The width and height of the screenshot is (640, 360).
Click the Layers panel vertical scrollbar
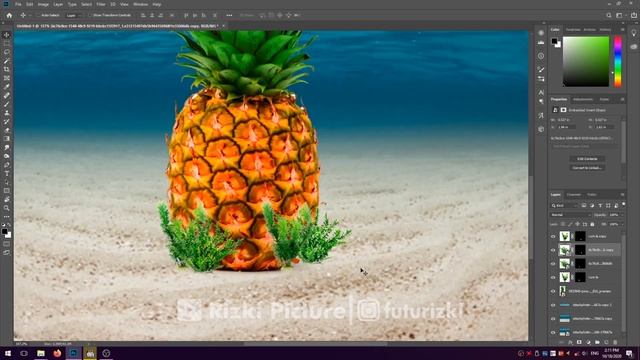click(623, 282)
